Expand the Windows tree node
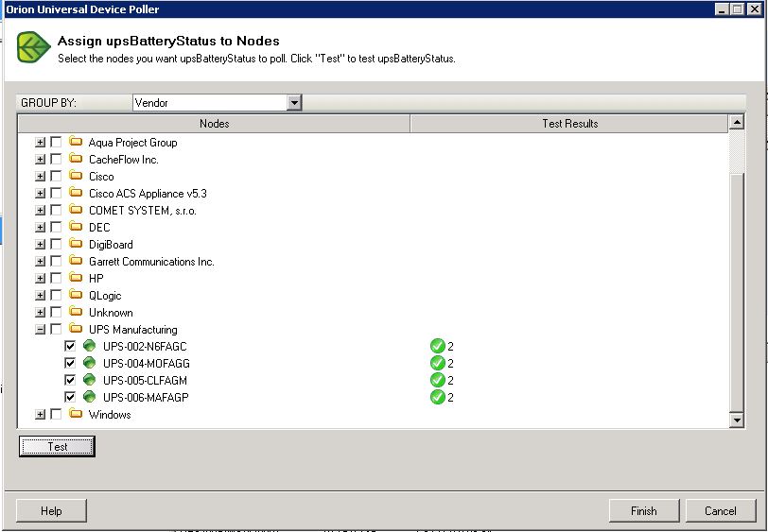The height and width of the screenshot is (532, 768). (x=40, y=415)
